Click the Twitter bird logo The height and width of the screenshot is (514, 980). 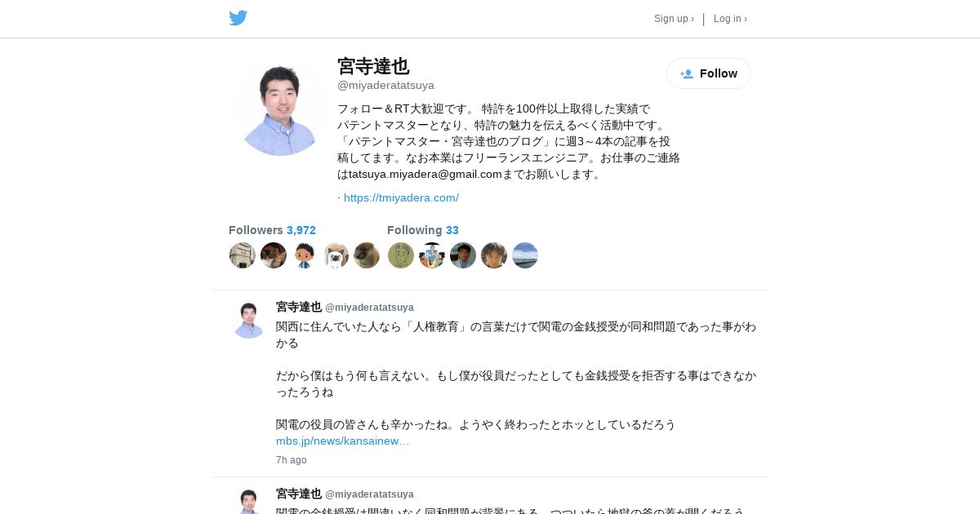pos(238,18)
